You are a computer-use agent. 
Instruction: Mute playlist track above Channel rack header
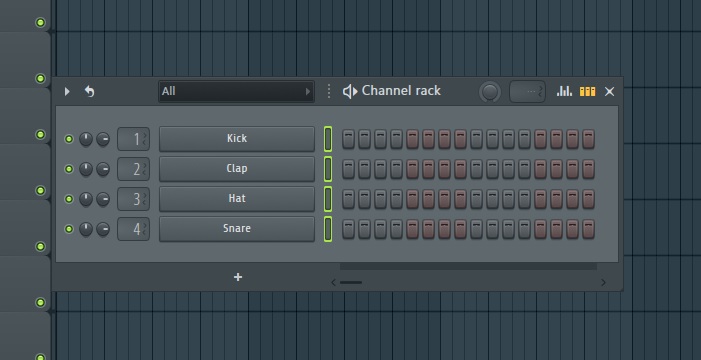pyautogui.click(x=40, y=22)
